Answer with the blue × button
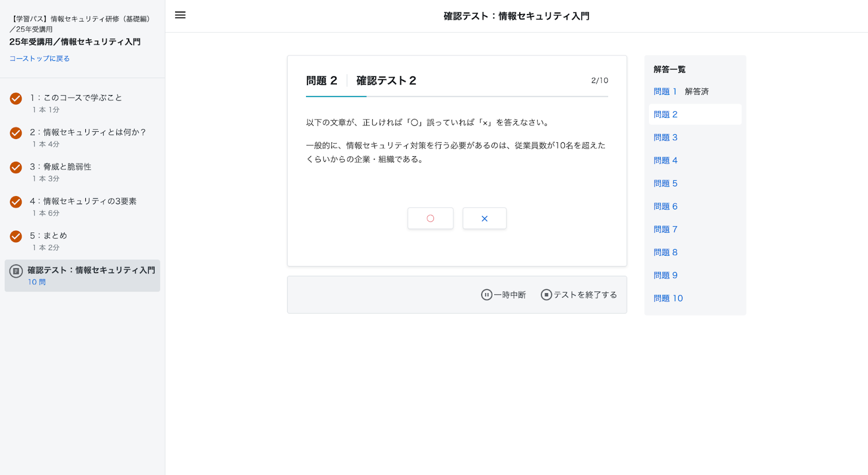This screenshot has height=475, width=868. [x=484, y=218]
